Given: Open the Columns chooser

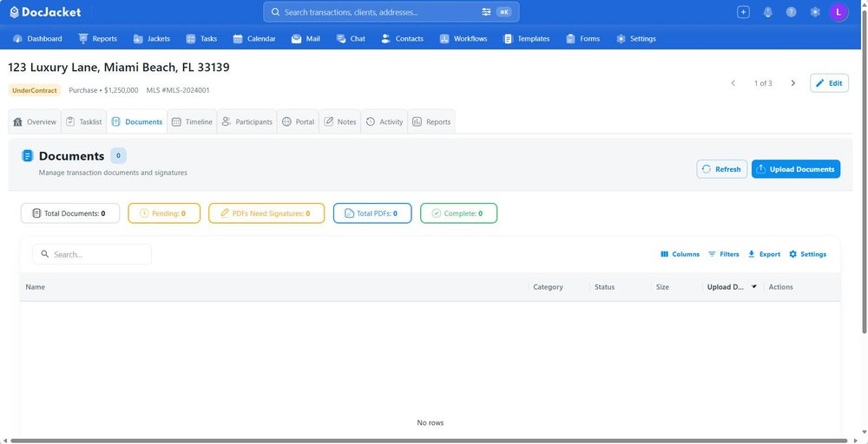Looking at the screenshot, I should (x=680, y=254).
